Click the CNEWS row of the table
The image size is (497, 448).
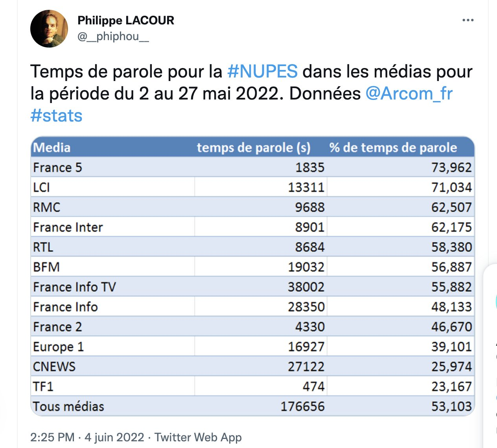tap(252, 366)
